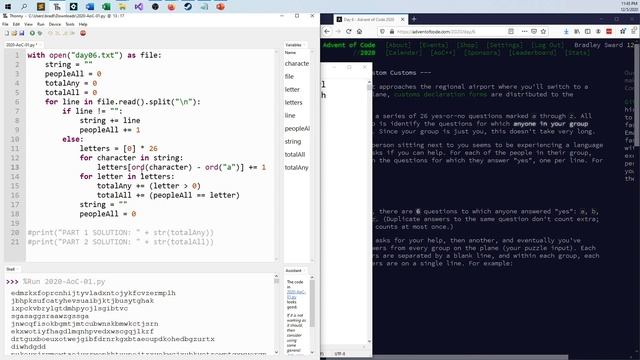Run the current script with green play icon
Screen dimensions: 640x360
[32, 33]
